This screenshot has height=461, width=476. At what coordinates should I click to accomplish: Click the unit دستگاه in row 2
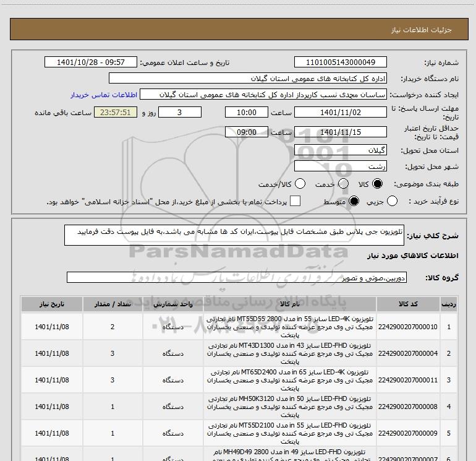click(x=172, y=353)
